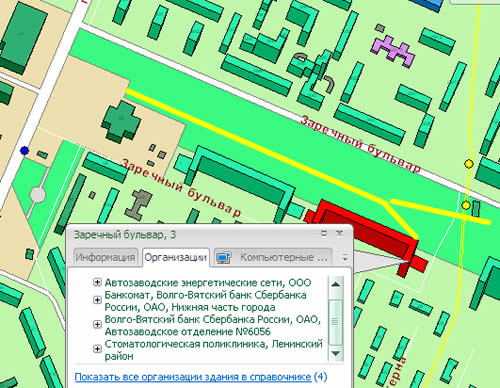Switch to the Информация tab

click(x=105, y=257)
